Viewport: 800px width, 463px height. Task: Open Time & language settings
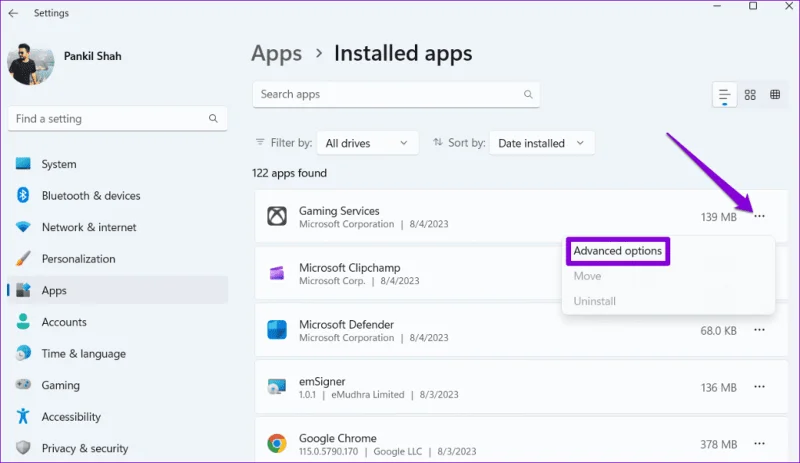coord(117,354)
